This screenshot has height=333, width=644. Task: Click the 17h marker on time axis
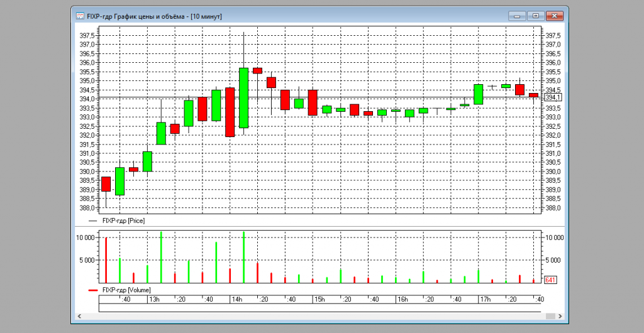pos(486,300)
